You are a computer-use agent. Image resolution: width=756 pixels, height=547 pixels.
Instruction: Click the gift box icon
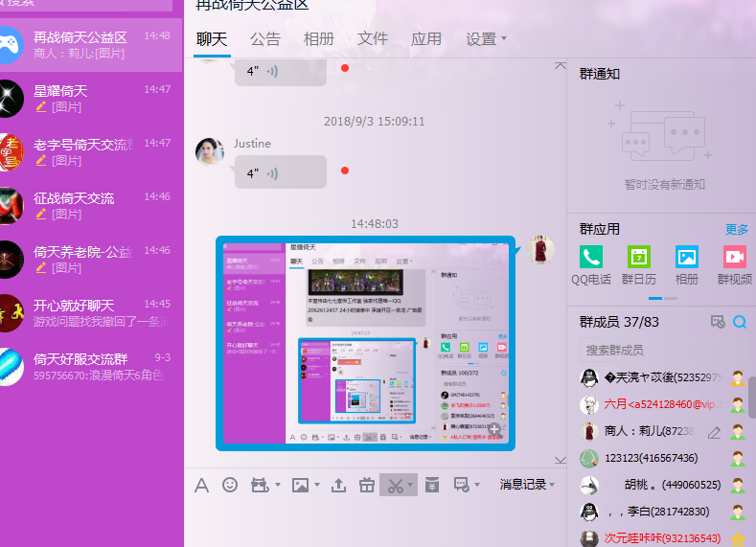pyautogui.click(x=367, y=485)
